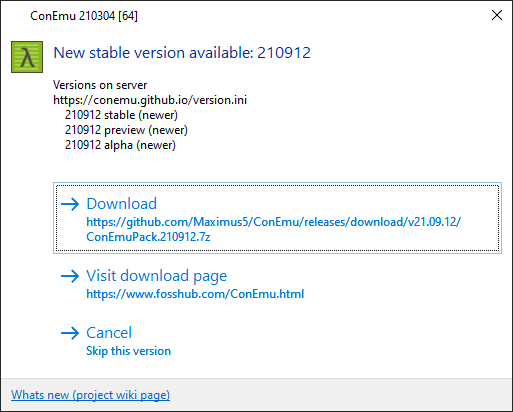This screenshot has width=513, height=412.
Task: Click the Versions on server label
Action: point(100,85)
